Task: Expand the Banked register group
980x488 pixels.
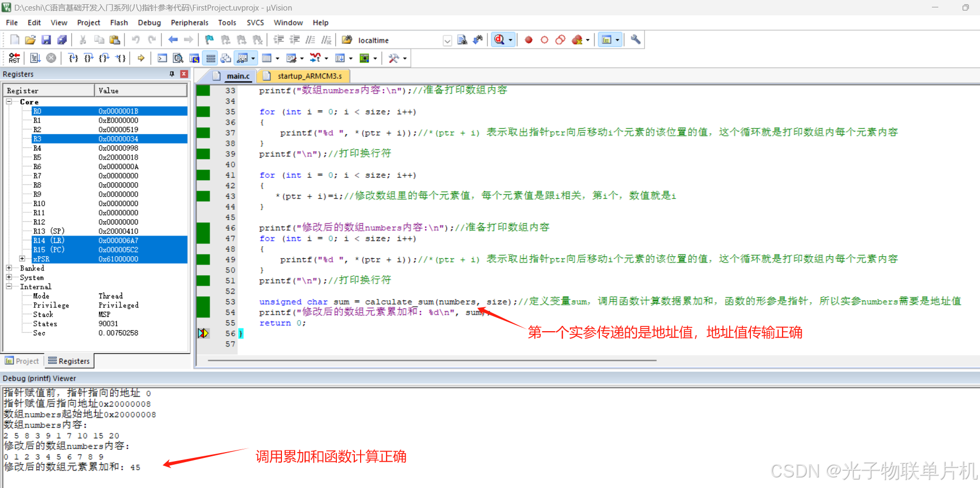Action: (x=9, y=268)
